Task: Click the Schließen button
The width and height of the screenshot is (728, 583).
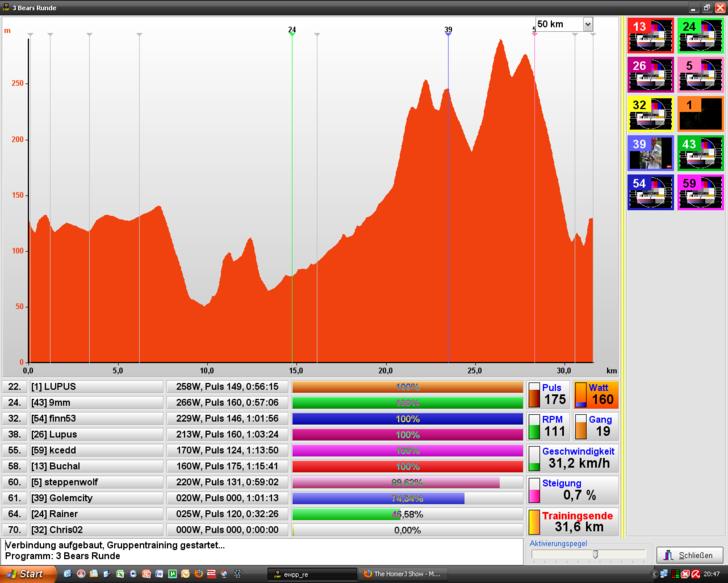Action: pyautogui.click(x=687, y=555)
